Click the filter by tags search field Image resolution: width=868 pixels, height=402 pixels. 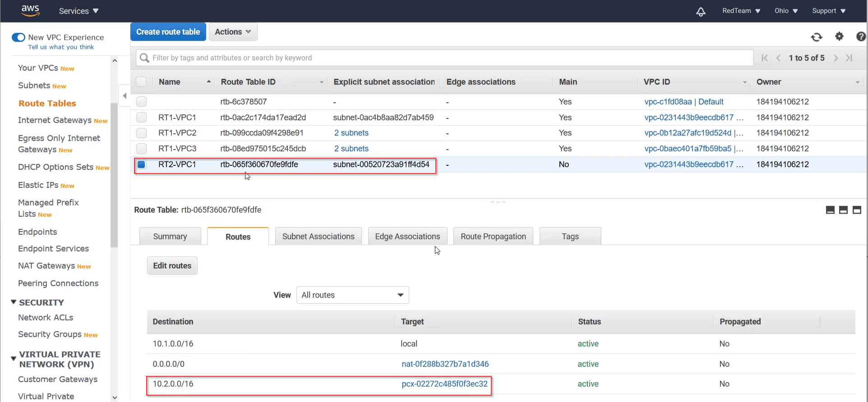click(x=444, y=58)
